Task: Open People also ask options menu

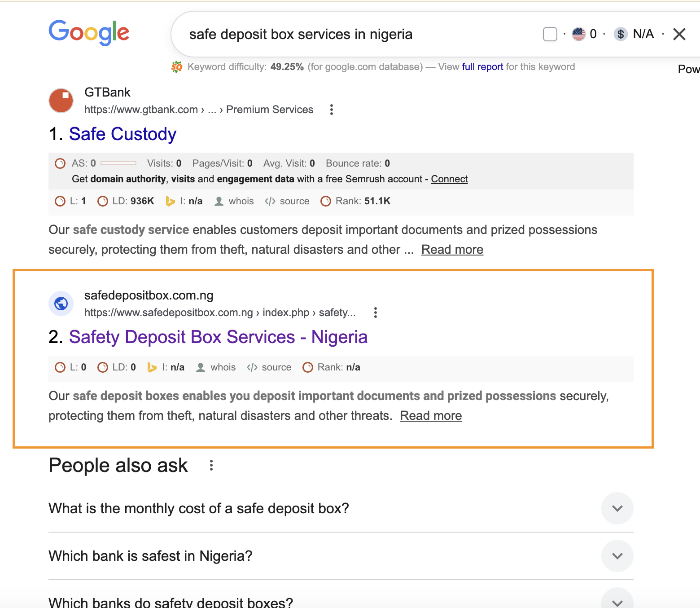Action: [211, 466]
